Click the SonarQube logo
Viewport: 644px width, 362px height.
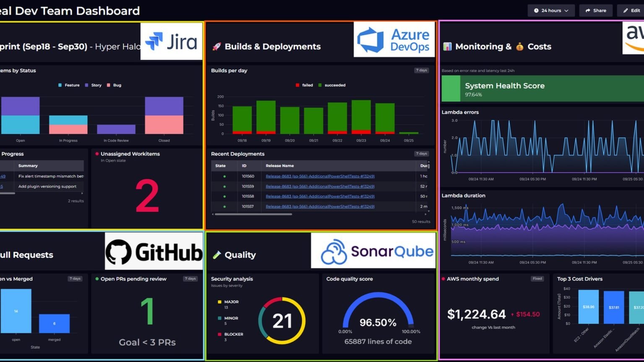click(373, 251)
